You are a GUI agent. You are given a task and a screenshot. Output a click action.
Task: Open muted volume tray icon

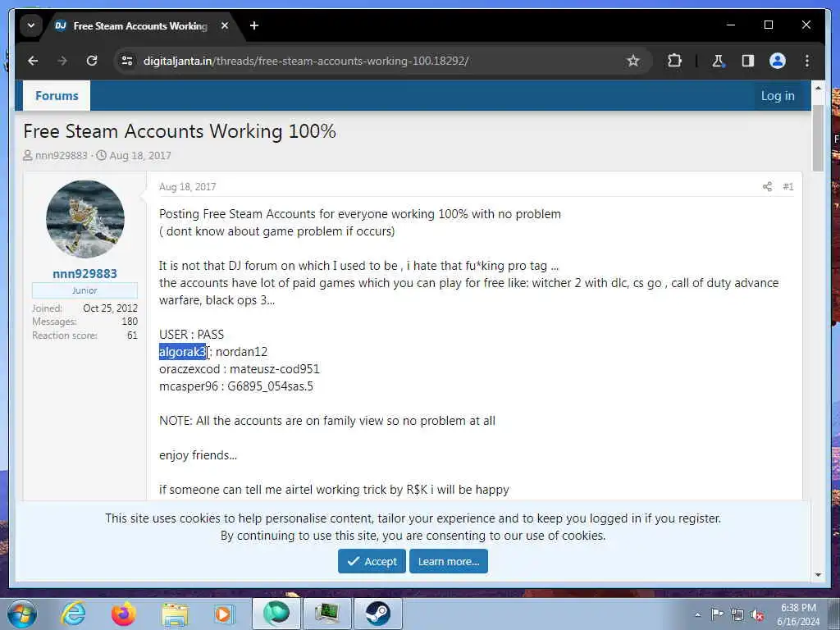coord(757,614)
